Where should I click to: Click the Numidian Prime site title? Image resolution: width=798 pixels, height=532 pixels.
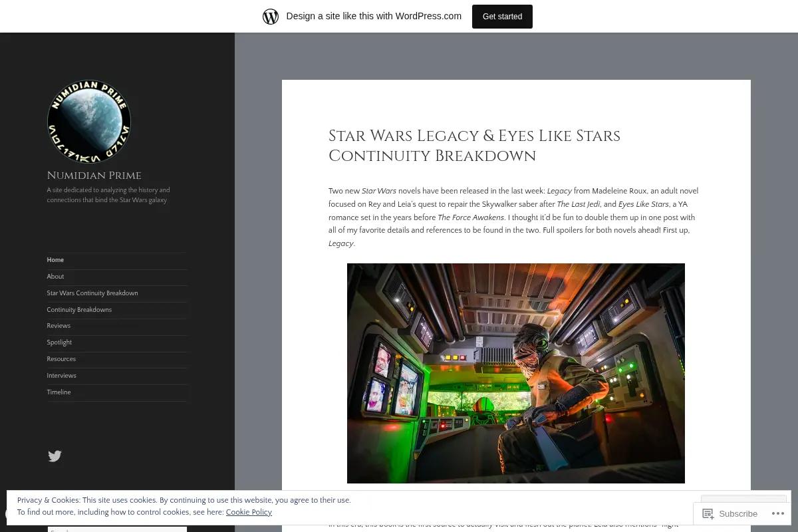point(94,176)
